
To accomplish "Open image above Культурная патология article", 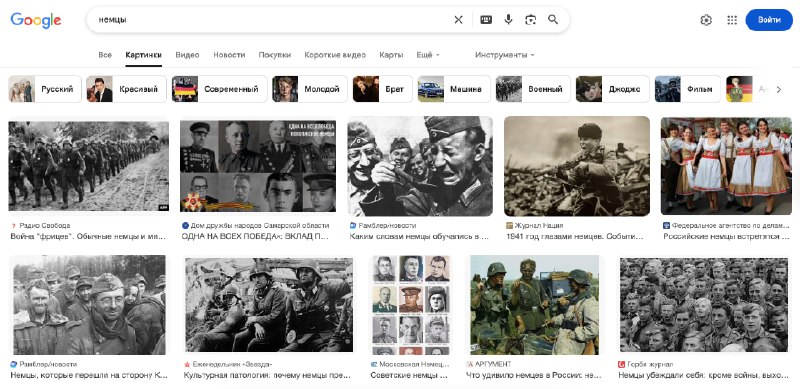I will click(269, 305).
